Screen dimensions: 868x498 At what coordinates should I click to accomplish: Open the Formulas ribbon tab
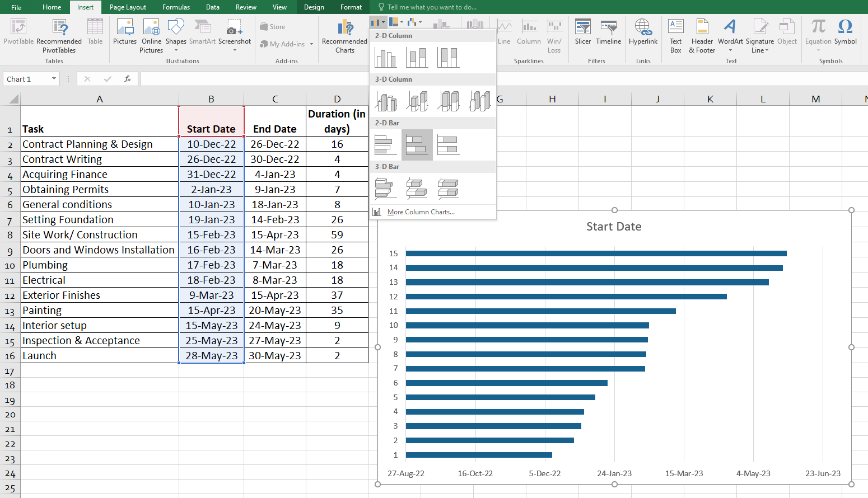[x=176, y=7]
